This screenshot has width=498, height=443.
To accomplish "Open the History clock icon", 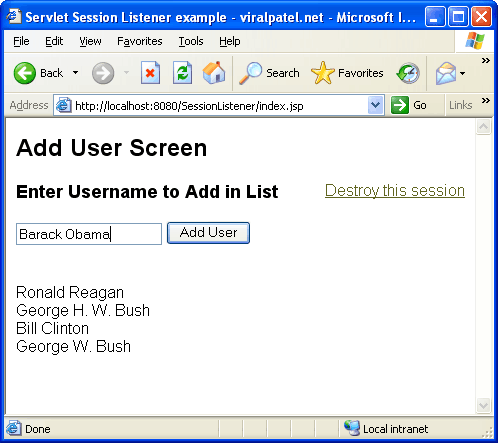I will coord(408,73).
